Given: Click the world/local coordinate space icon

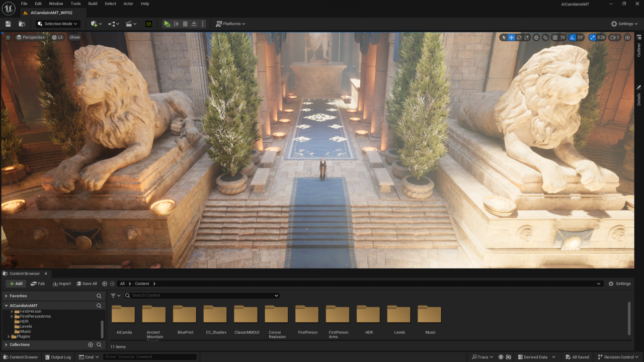Looking at the screenshot, I should (x=536, y=37).
